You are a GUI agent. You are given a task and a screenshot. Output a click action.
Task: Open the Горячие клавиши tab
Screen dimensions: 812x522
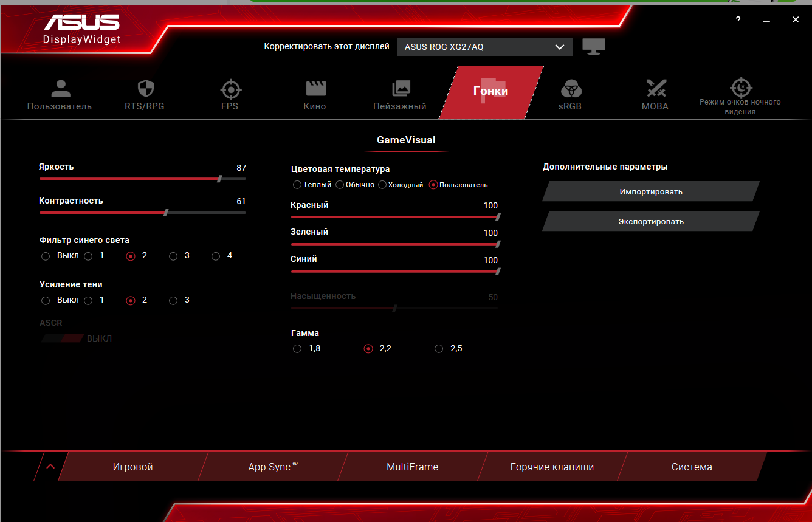552,467
